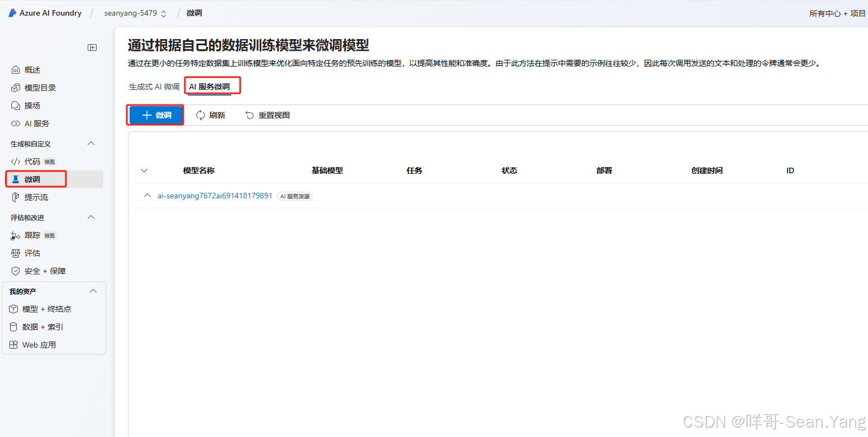Click the circular arrows refresh icon
Viewport: 868px width, 437px height.
coord(201,115)
